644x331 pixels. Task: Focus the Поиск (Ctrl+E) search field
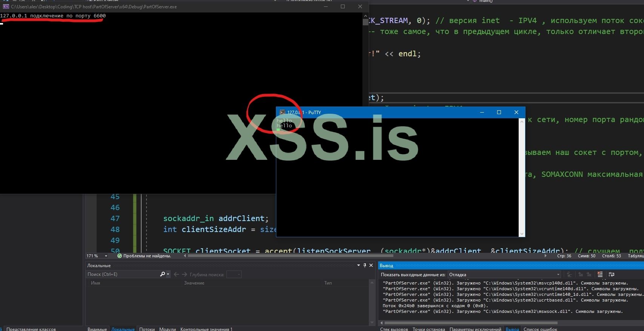(123, 274)
